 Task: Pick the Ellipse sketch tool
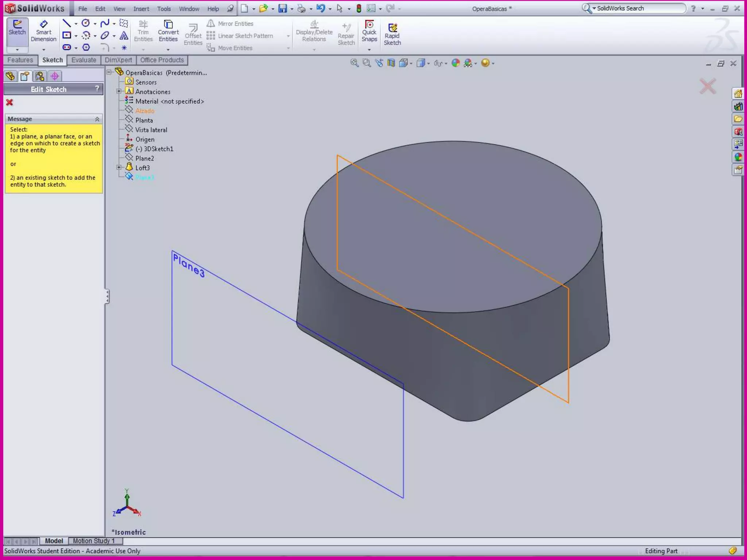point(105,35)
